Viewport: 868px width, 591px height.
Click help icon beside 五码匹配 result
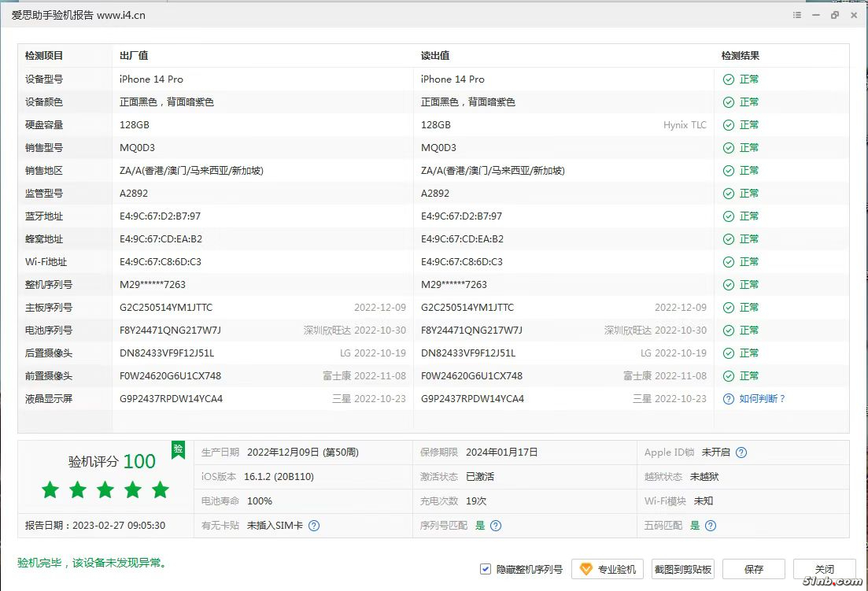click(x=711, y=526)
